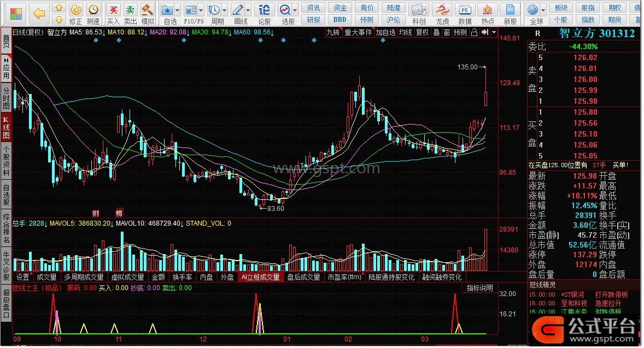Open the 论股 discussion icon
Viewport: 644px width, 348px height.
coord(265,9)
